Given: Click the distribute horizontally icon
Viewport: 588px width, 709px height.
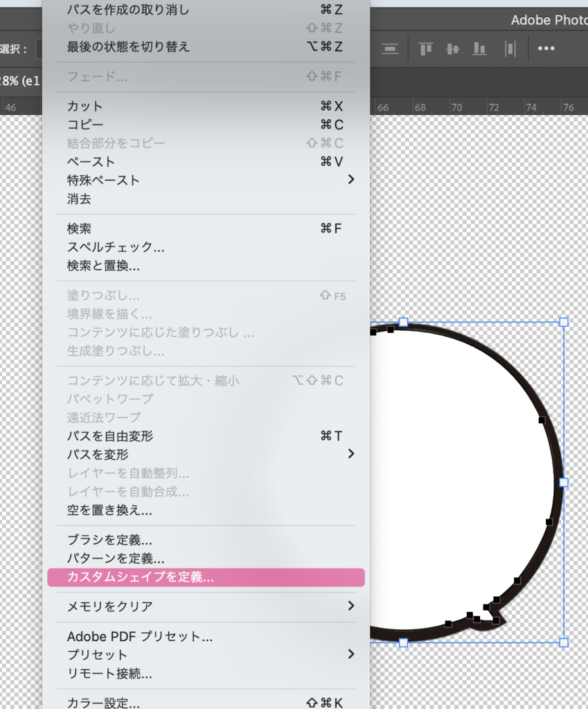Looking at the screenshot, I should point(510,48).
